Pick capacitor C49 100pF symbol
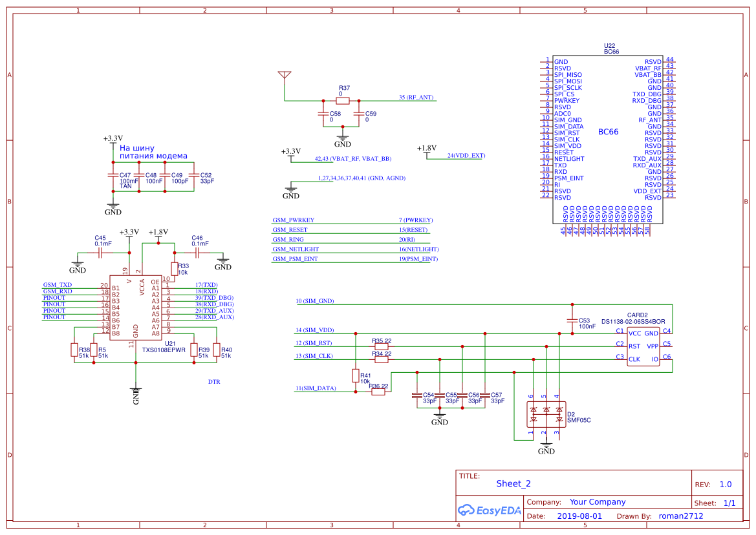 pyautogui.click(x=165, y=176)
